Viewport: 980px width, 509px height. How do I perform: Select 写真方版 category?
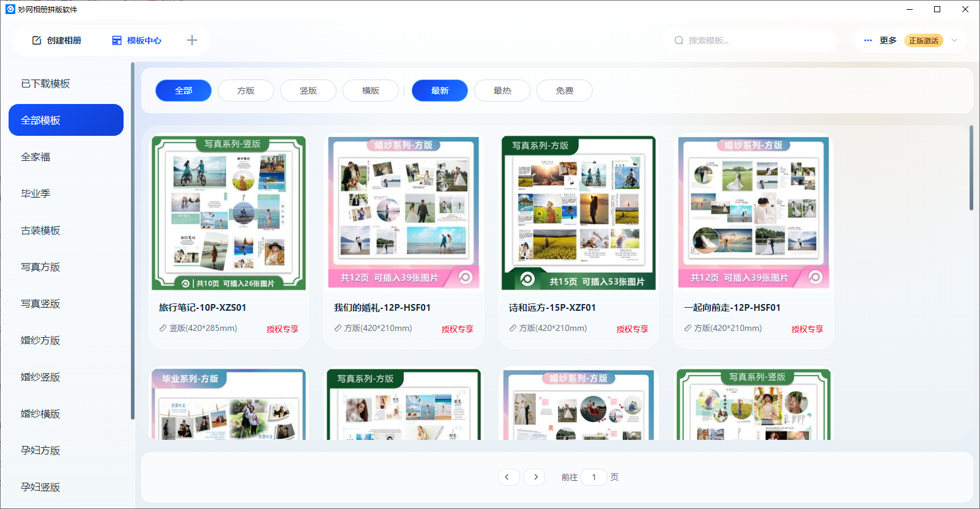point(66,267)
